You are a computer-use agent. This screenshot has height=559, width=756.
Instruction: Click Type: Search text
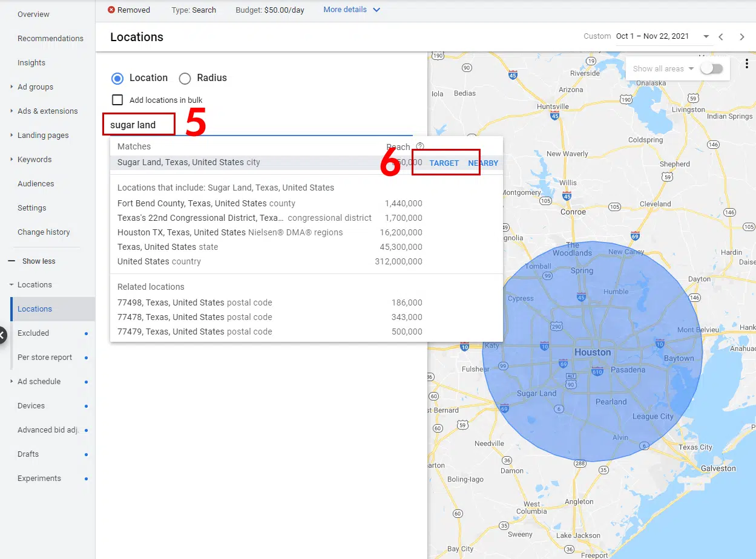pyautogui.click(x=194, y=10)
